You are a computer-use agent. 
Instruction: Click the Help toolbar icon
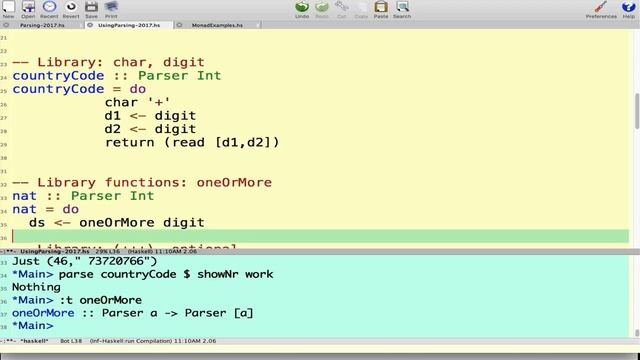[629, 9]
